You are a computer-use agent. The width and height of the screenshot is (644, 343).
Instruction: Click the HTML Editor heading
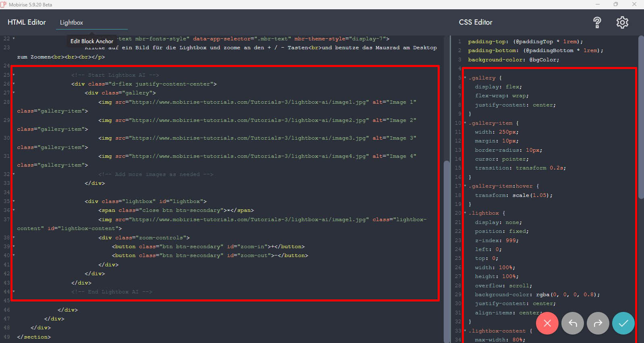[27, 23]
